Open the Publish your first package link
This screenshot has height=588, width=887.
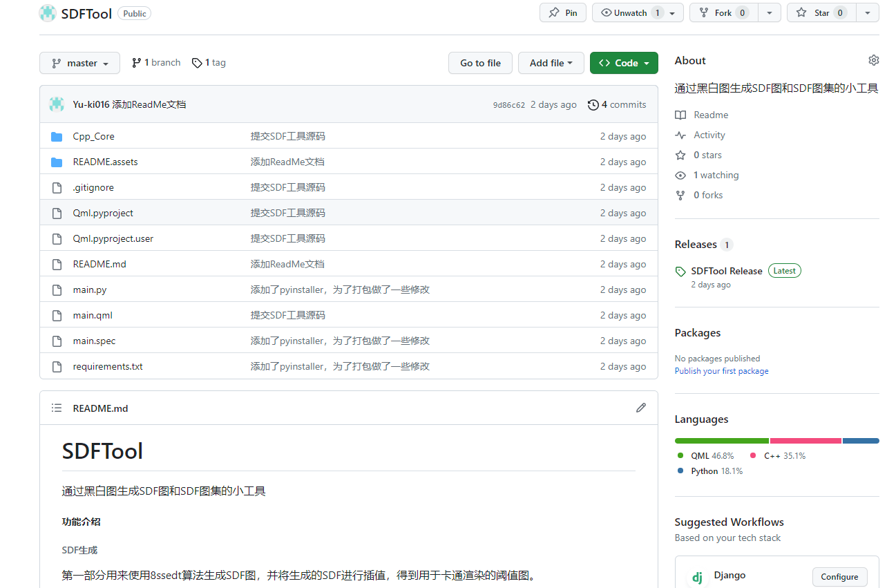click(721, 371)
